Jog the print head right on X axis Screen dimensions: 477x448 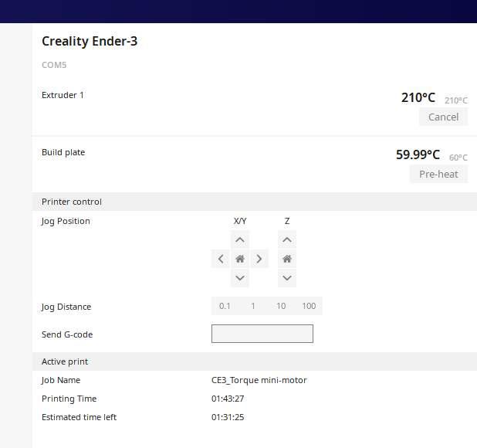(259, 259)
